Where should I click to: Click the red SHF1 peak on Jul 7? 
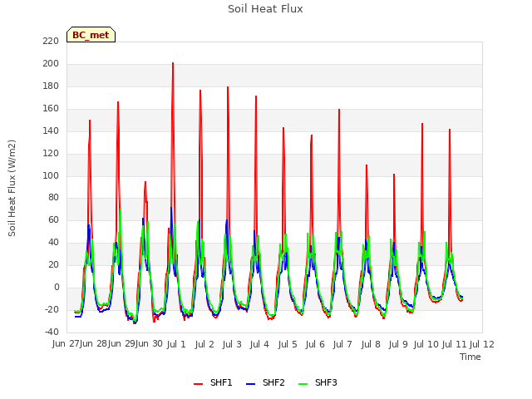[339, 110]
